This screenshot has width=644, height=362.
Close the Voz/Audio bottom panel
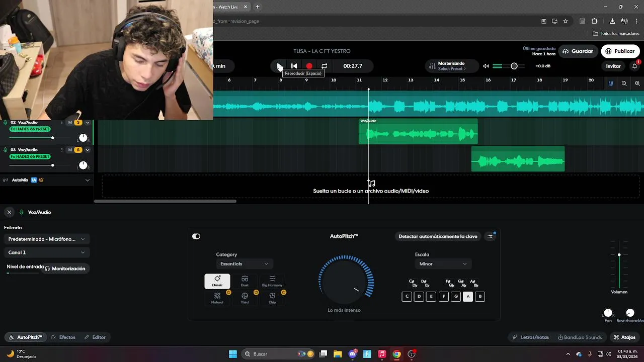tap(9, 212)
